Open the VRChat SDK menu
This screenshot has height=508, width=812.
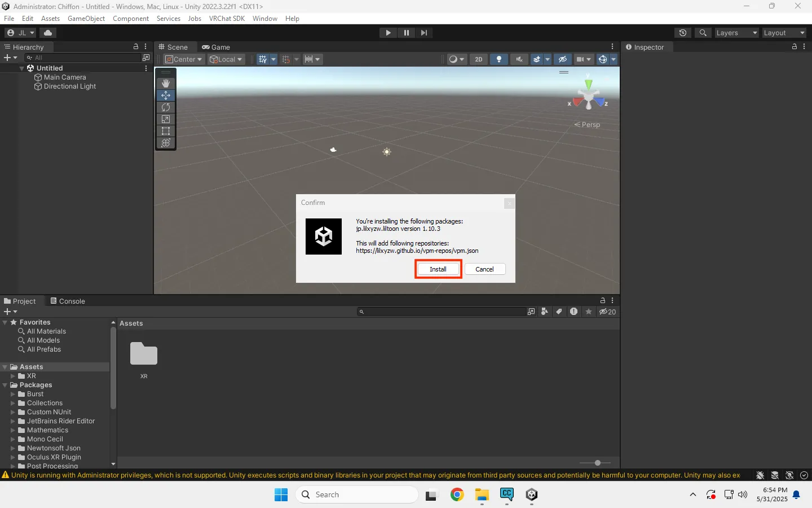(x=227, y=19)
